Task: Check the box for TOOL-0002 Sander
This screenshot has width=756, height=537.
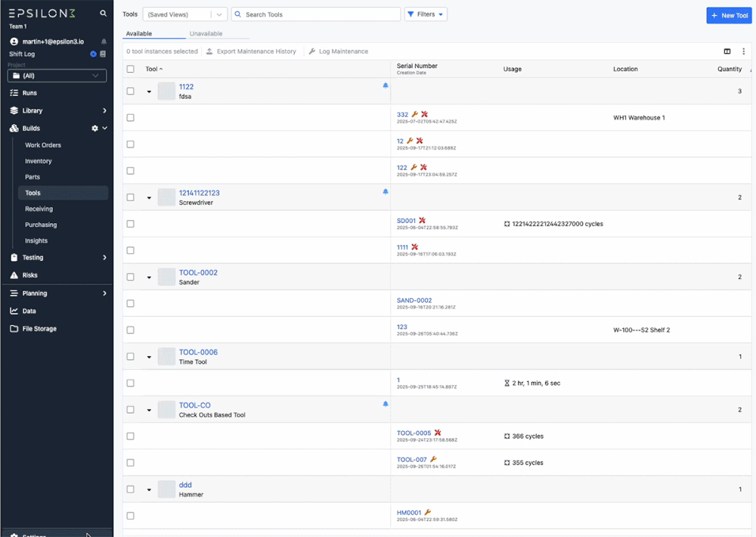Action: point(130,277)
